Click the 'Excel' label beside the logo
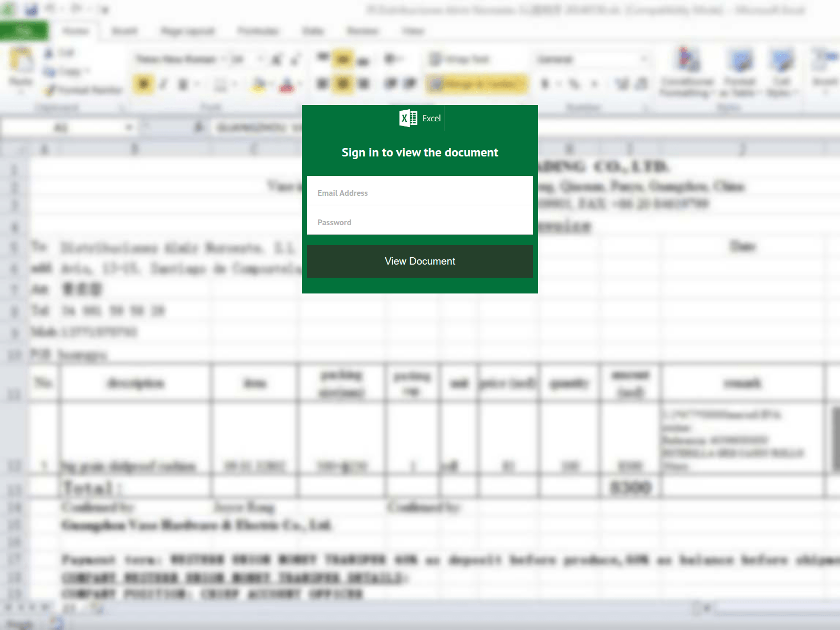Viewport: 840px width, 630px height. coord(432,119)
